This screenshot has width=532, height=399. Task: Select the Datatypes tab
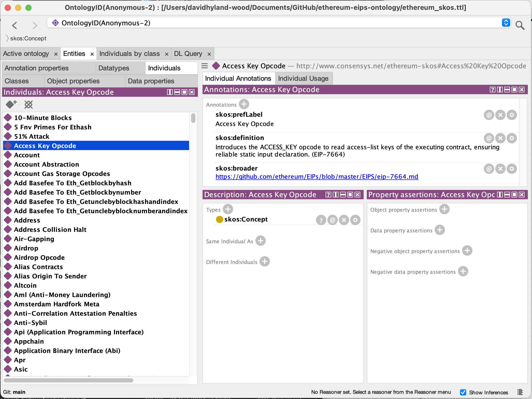point(120,68)
